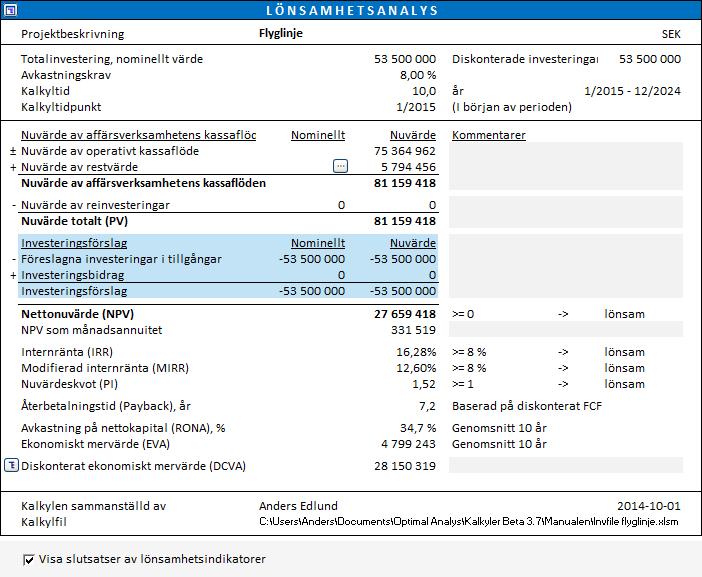Click the Diskonterade investeringar value 53 500 000
Viewport: 702px width, 577px height.
coord(650,59)
